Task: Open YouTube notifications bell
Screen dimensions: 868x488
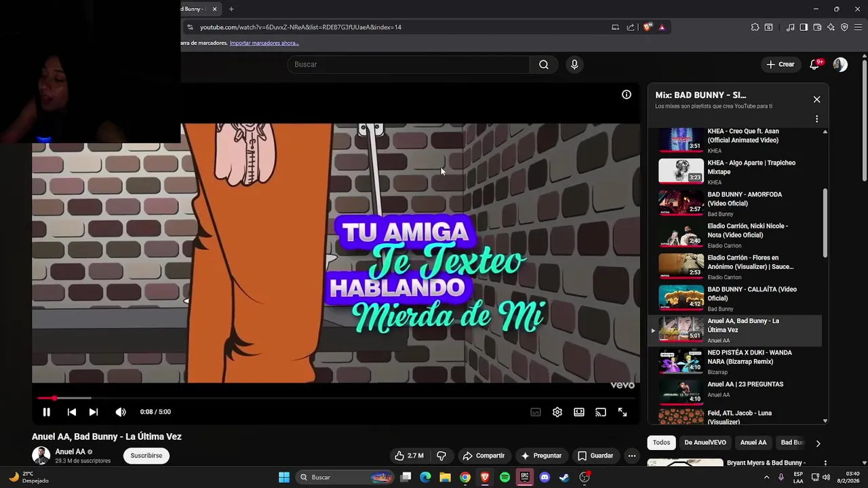Action: point(815,64)
